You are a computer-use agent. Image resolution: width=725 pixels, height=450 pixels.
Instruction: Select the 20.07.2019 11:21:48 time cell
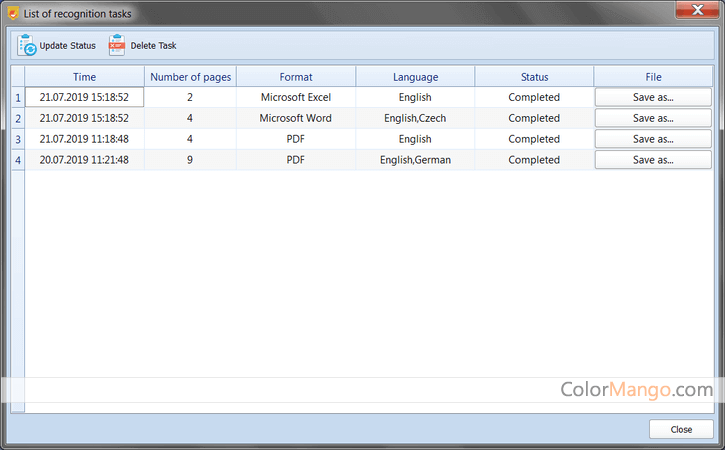[84, 160]
